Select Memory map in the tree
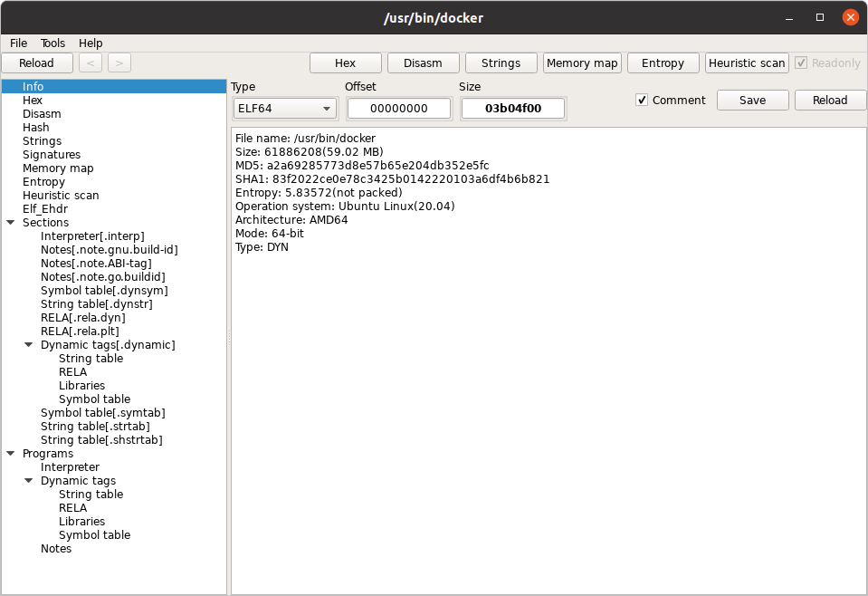The image size is (868, 596). coord(58,168)
